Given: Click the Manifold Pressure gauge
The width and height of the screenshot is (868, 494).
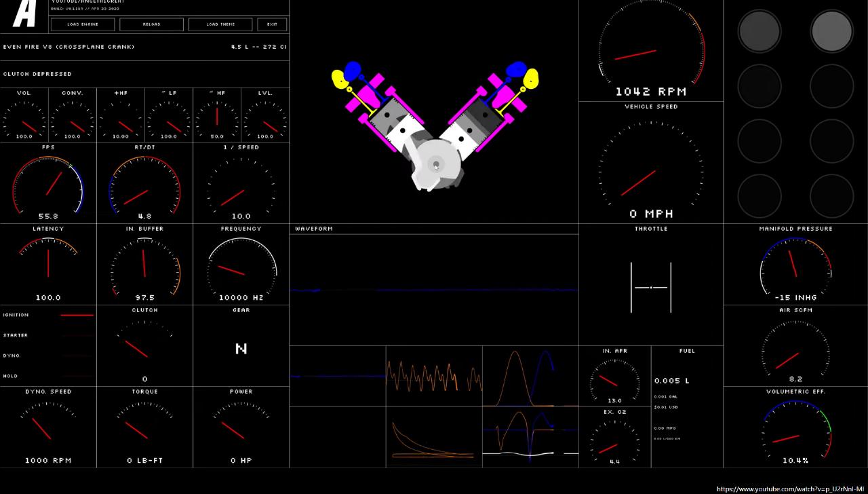Looking at the screenshot, I should [x=795, y=265].
